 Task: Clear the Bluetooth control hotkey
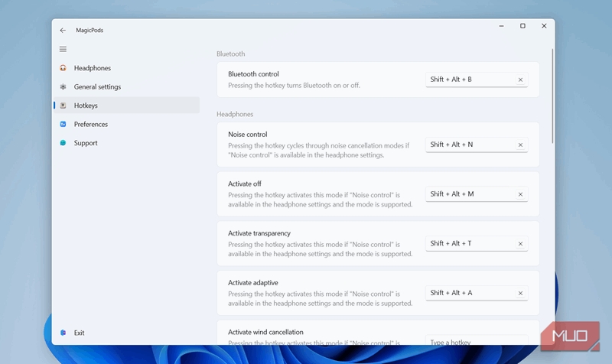(x=520, y=80)
